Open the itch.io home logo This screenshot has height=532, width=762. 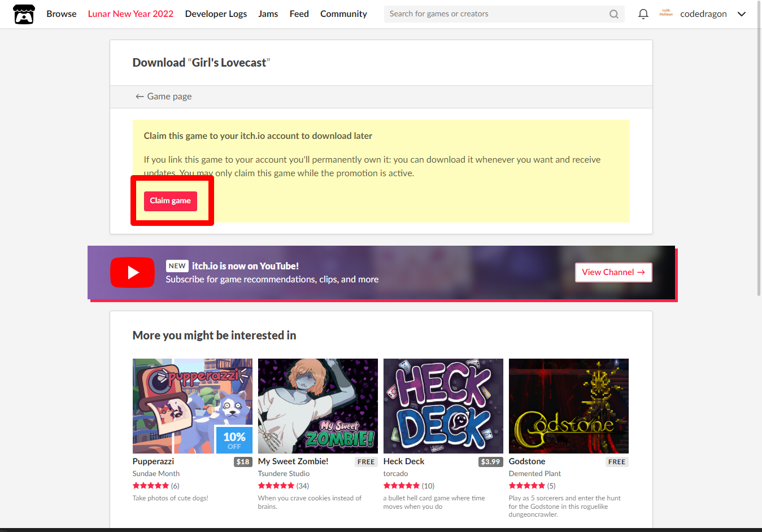point(24,14)
